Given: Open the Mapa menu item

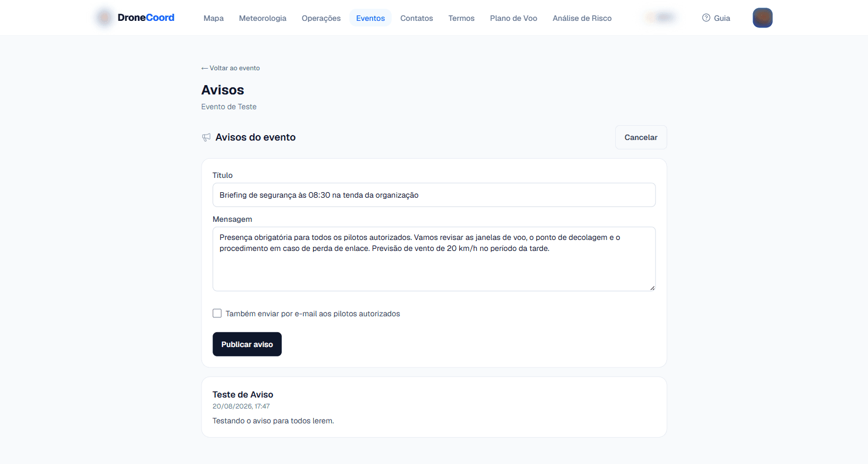Looking at the screenshot, I should [x=214, y=18].
